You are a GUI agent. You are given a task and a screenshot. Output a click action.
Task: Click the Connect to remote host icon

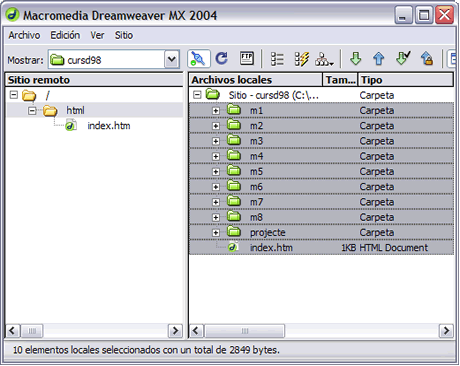pyautogui.click(x=199, y=59)
